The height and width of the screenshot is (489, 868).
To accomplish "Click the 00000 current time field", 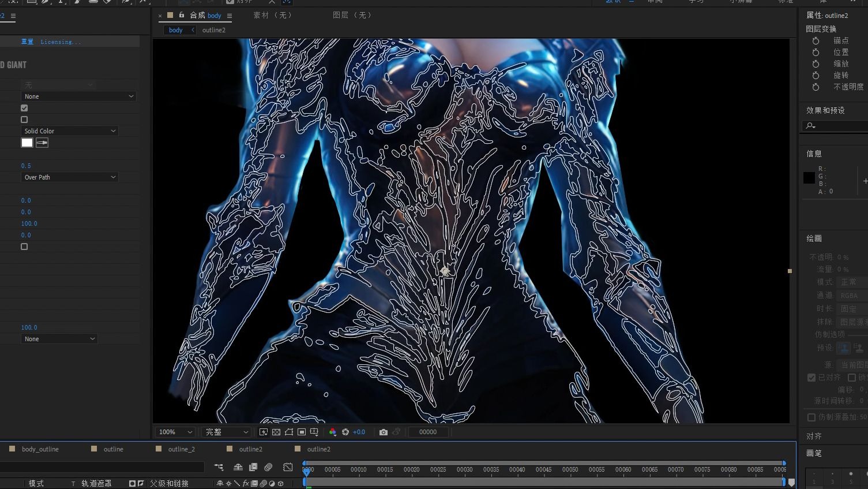I will point(429,432).
